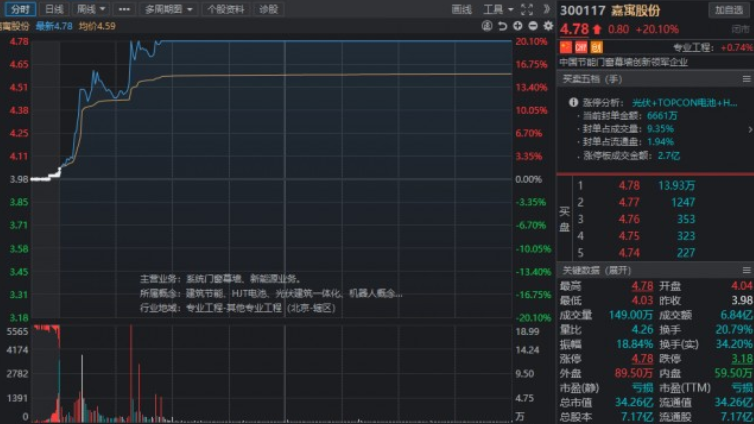Screen dimensions: 754x424
Task: Select the 画线 drawing tool
Action: [461, 9]
